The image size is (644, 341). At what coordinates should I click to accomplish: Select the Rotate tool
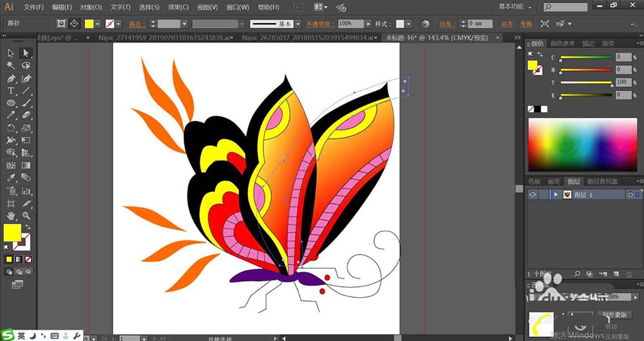[11, 128]
